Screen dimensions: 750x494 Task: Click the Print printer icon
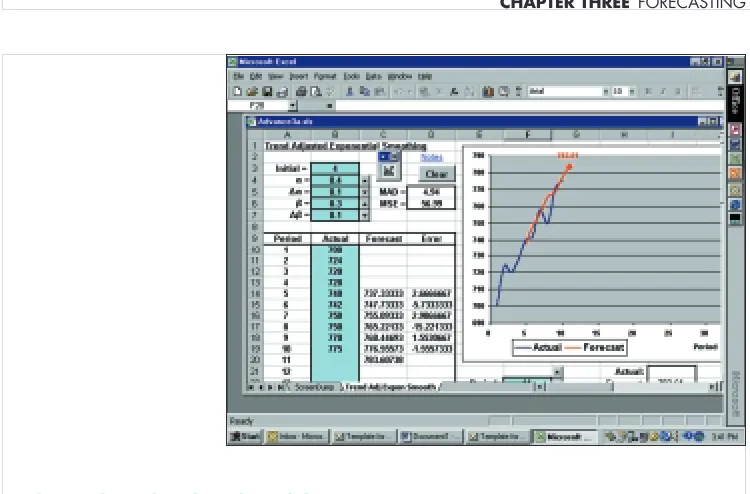point(301,91)
